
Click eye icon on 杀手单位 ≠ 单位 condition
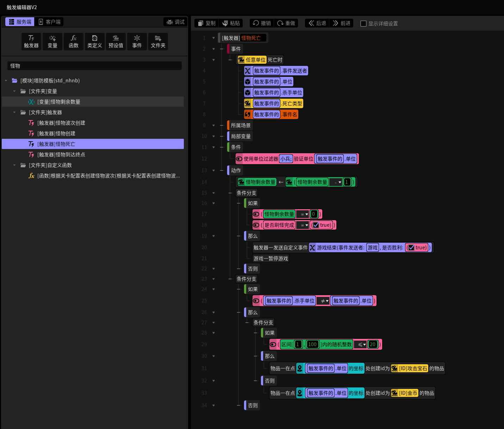(x=256, y=301)
